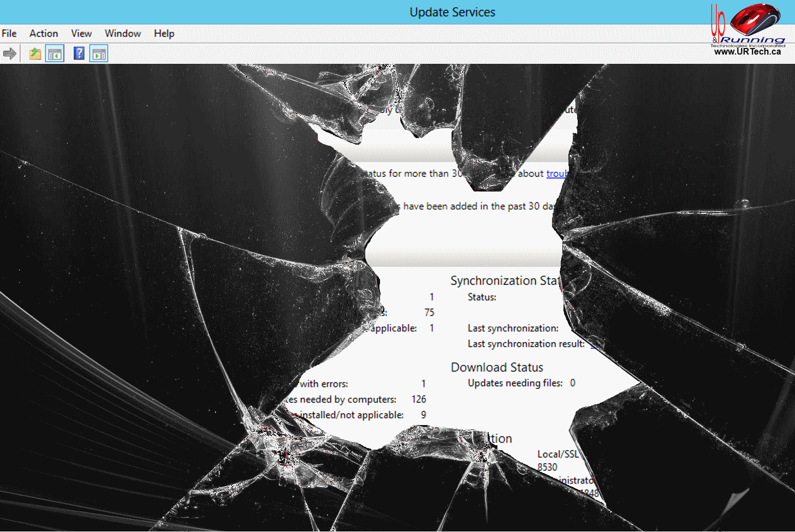Open the Help menu
This screenshot has height=532, width=795.
click(164, 33)
